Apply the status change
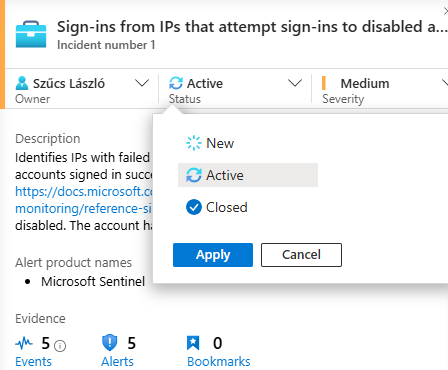The width and height of the screenshot is (448, 370). click(213, 255)
